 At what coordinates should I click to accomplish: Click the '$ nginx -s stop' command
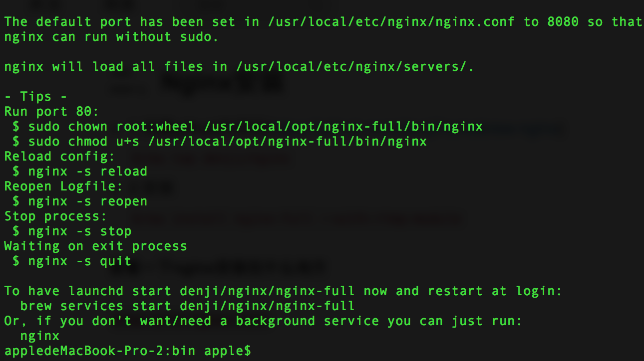pyautogui.click(x=72, y=231)
